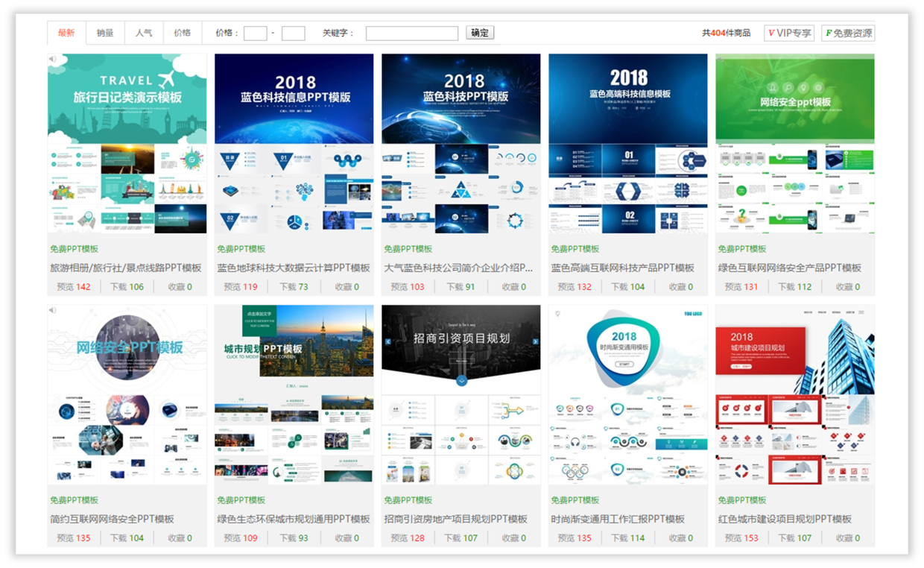Click 下载 91 on 大气蓝色科技 card

pyautogui.click(x=460, y=287)
